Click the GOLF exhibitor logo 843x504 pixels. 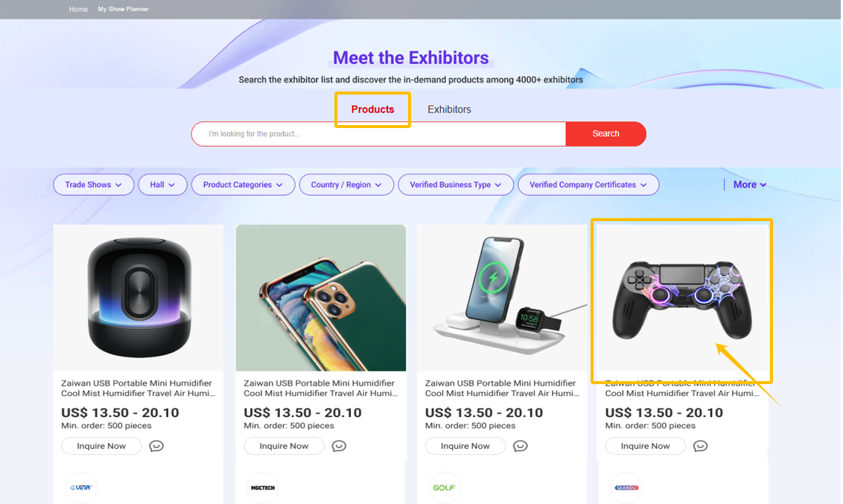(444, 488)
